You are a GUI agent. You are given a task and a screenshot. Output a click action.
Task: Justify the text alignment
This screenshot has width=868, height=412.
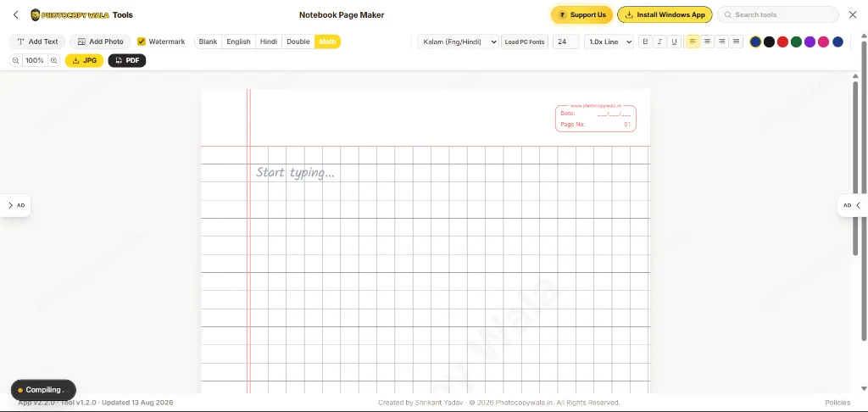(736, 42)
